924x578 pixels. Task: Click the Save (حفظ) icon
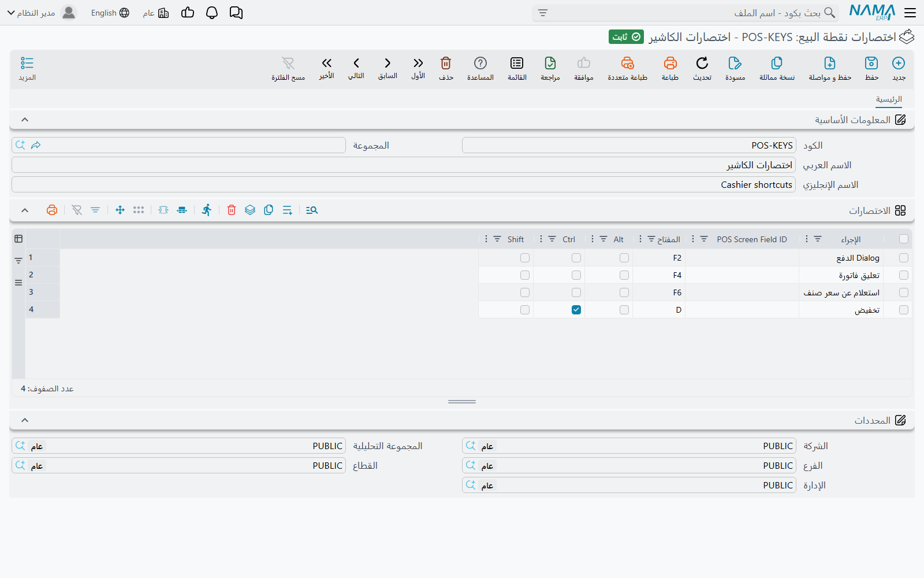pos(871,64)
